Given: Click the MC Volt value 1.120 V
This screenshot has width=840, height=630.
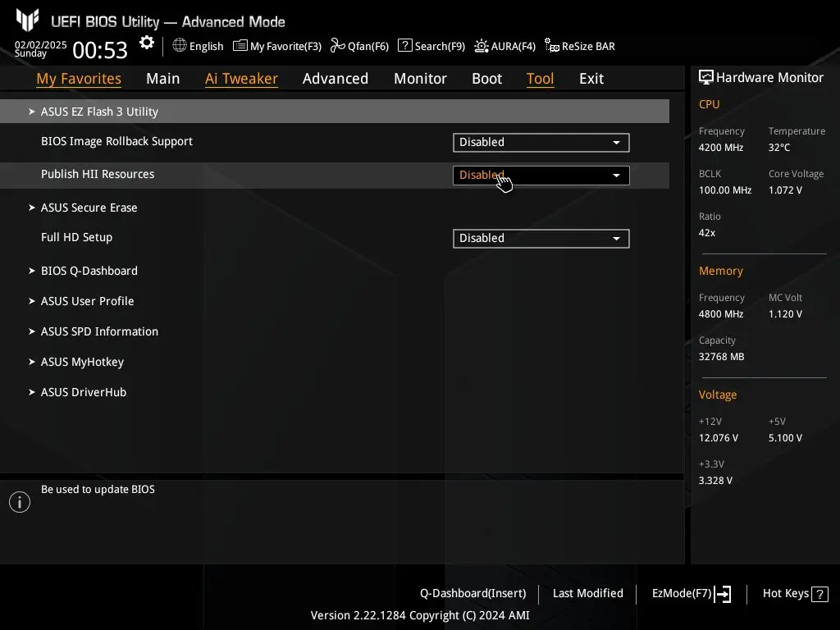Looking at the screenshot, I should (785, 314).
